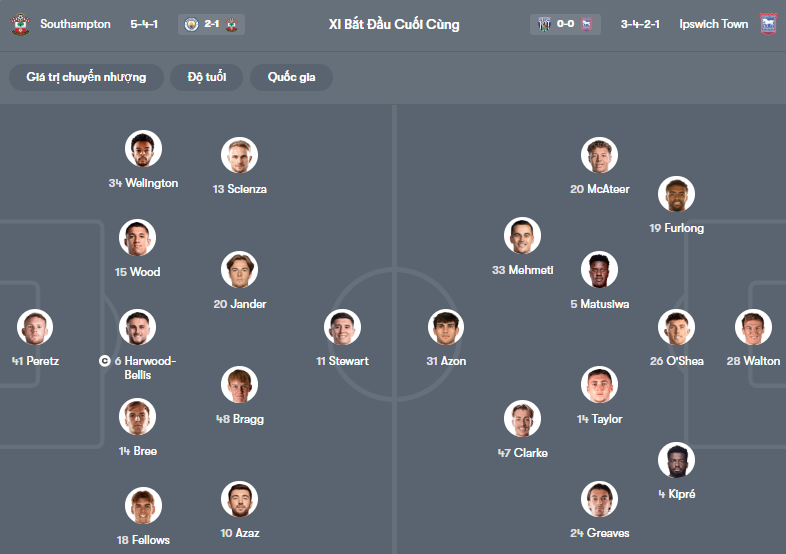786x554 pixels.
Task: Open Welington's player thumbnail
Action: click(143, 150)
